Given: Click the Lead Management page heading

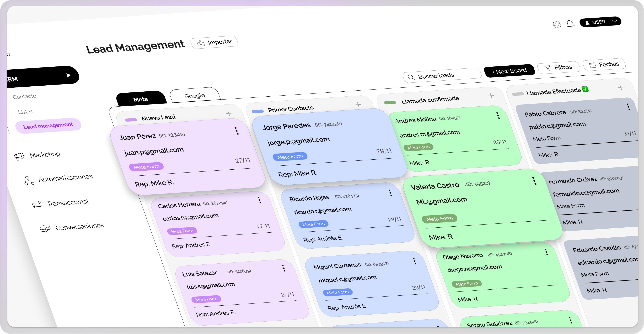Looking at the screenshot, I should point(135,46).
